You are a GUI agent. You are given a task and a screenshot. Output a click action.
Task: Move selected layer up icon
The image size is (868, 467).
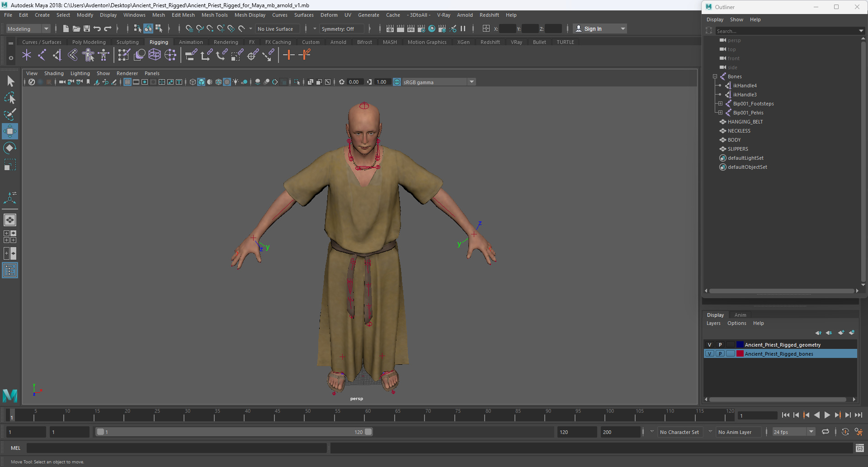pyautogui.click(x=818, y=333)
